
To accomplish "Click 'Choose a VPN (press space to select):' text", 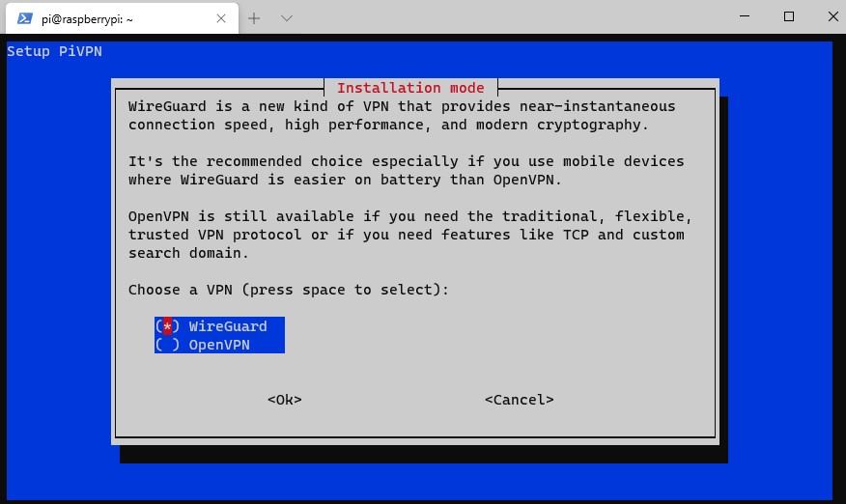I will [x=289, y=290].
